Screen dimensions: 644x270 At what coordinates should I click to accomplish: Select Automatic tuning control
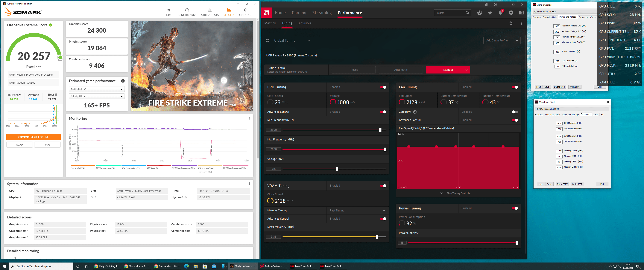coord(401,70)
